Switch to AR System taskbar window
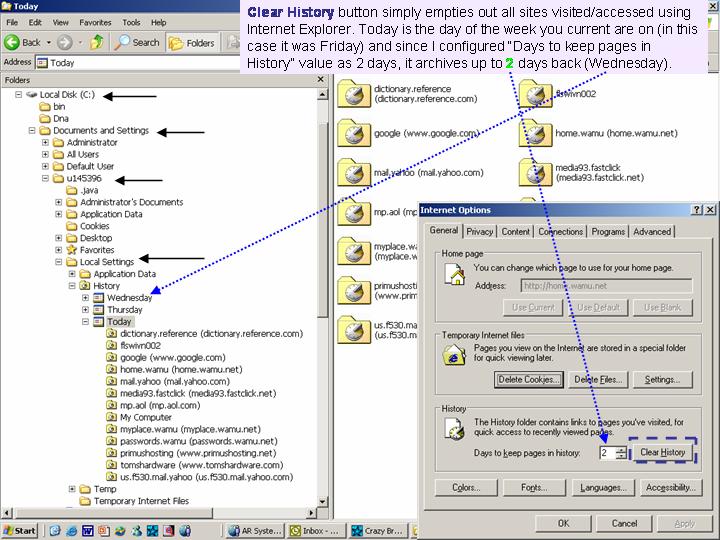720x540 pixels. [255, 531]
